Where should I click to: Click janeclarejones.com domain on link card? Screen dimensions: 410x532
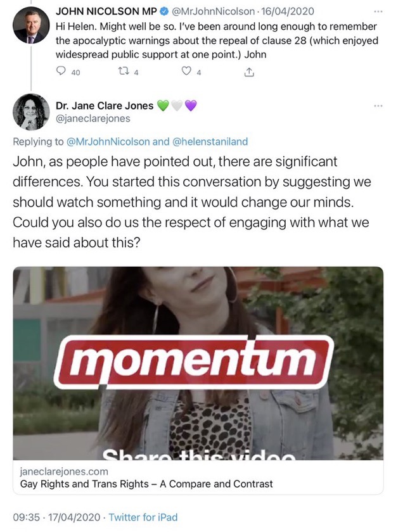coord(64,472)
